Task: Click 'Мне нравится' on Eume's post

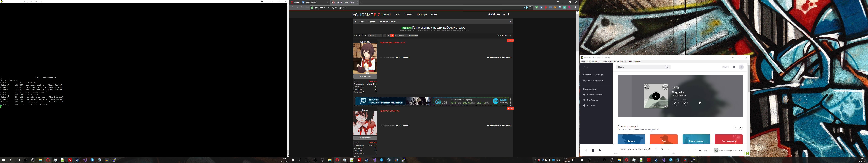Action: pyautogui.click(x=494, y=125)
